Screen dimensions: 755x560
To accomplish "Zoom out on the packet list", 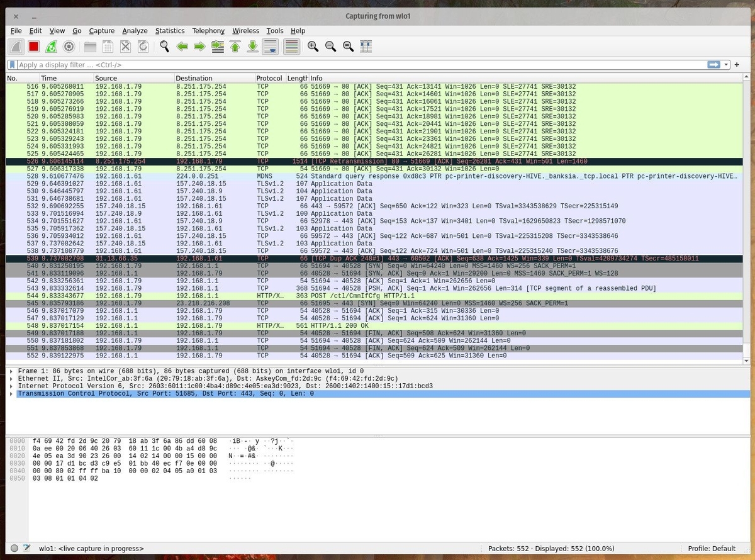I will (330, 46).
